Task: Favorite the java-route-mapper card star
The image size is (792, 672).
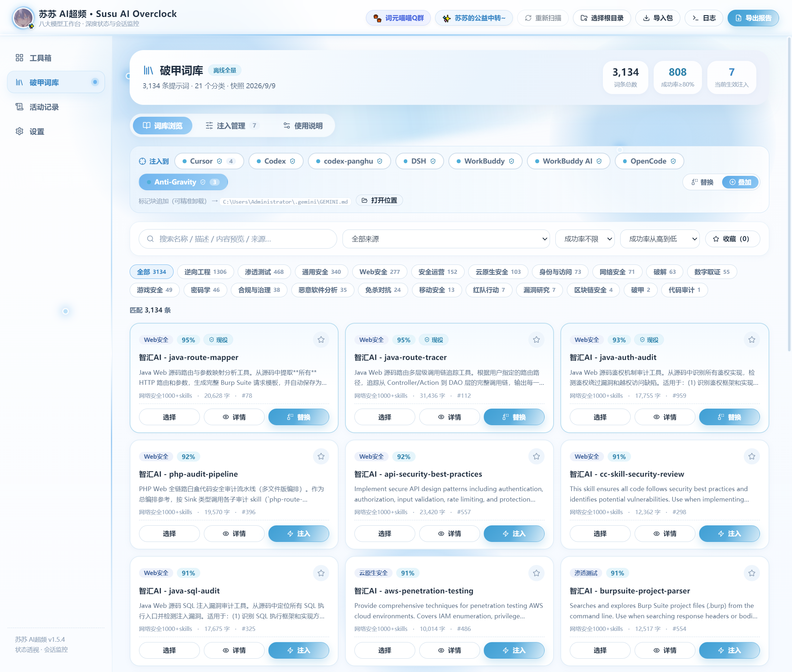Action: [321, 339]
